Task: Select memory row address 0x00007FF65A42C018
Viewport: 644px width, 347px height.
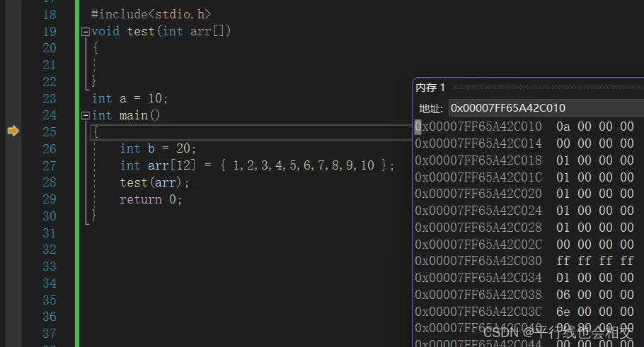Action: click(478, 160)
